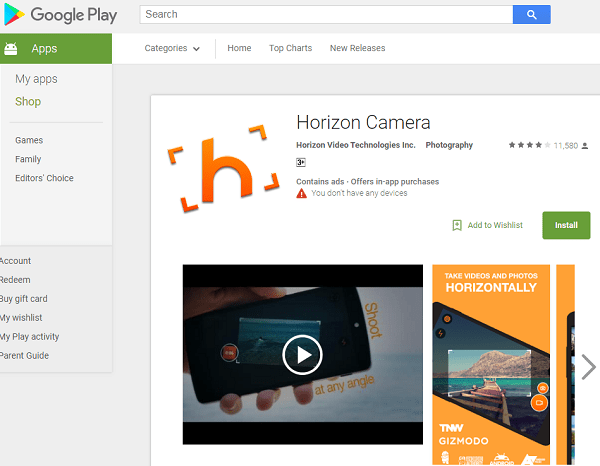This screenshot has height=466, width=600.
Task: Open Horizon Video Technologies Inc. developer page
Action: [356, 145]
